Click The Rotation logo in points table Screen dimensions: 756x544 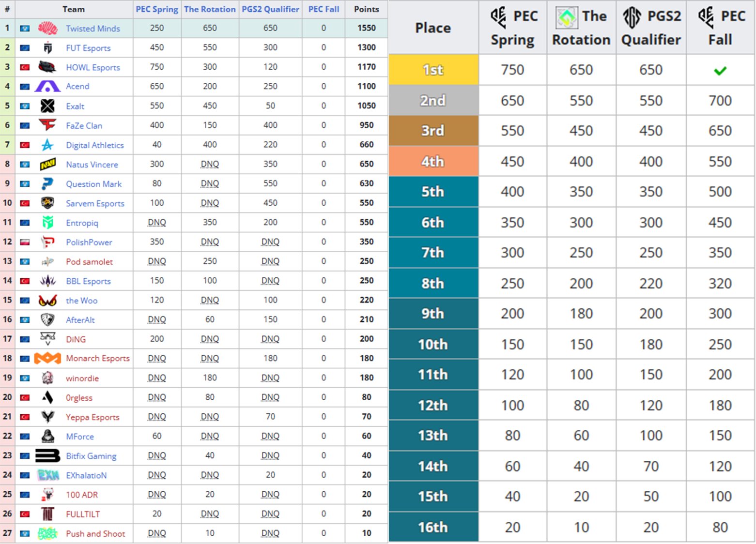[x=566, y=17]
